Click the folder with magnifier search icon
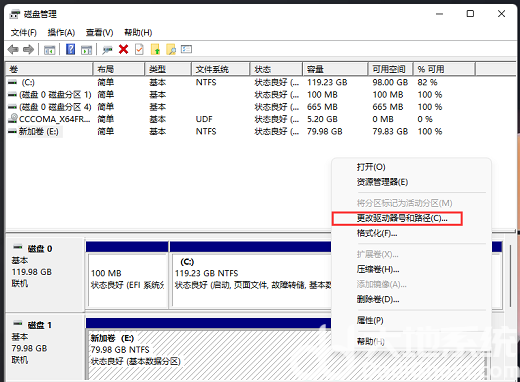Screen dimensions: 520x382 (171, 49)
